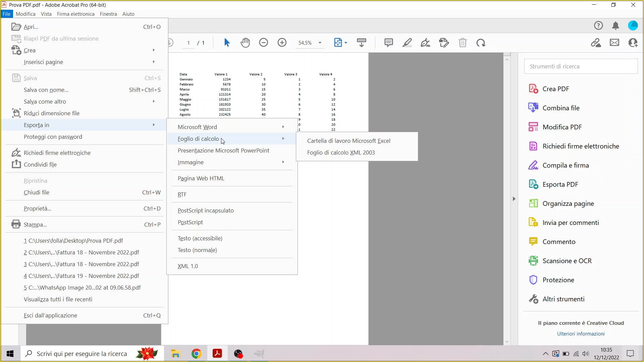This screenshot has width=644, height=362.
Task: Open Organizza pagine tool
Action: tap(568, 203)
